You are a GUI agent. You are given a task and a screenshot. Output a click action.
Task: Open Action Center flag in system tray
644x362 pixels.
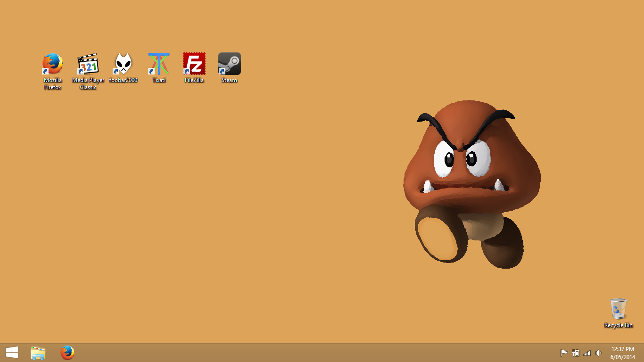564,353
